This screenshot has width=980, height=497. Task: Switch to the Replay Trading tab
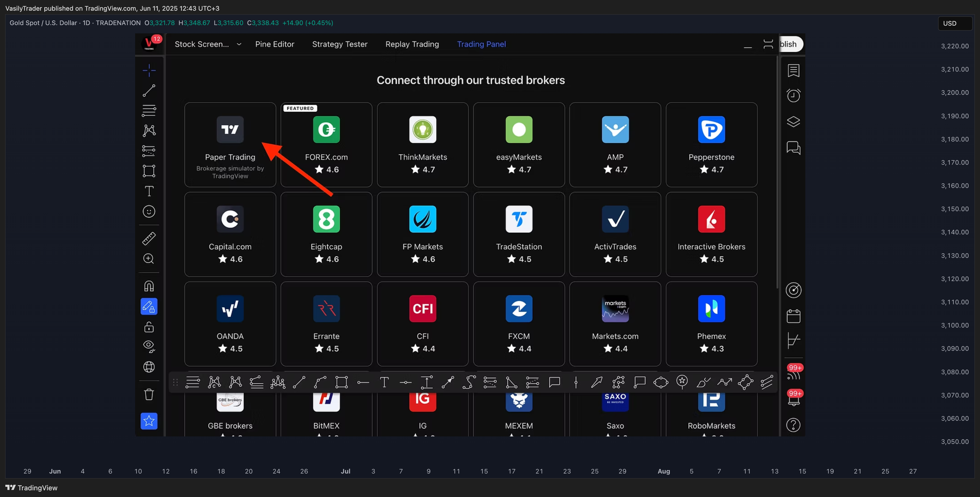(412, 44)
